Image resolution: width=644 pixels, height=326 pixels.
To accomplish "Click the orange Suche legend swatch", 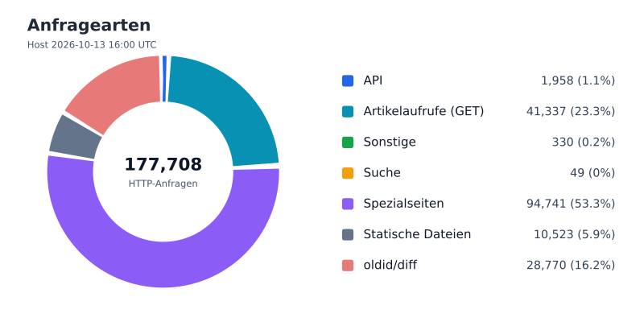I will (x=348, y=173).
